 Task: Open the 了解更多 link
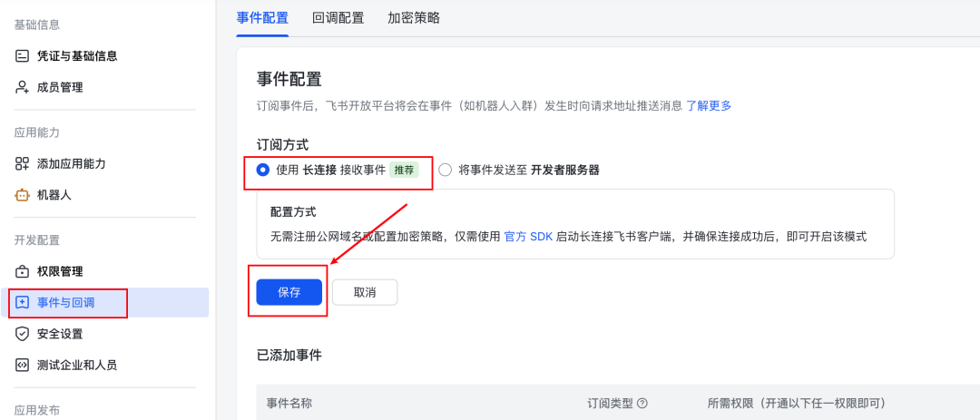[x=709, y=105]
